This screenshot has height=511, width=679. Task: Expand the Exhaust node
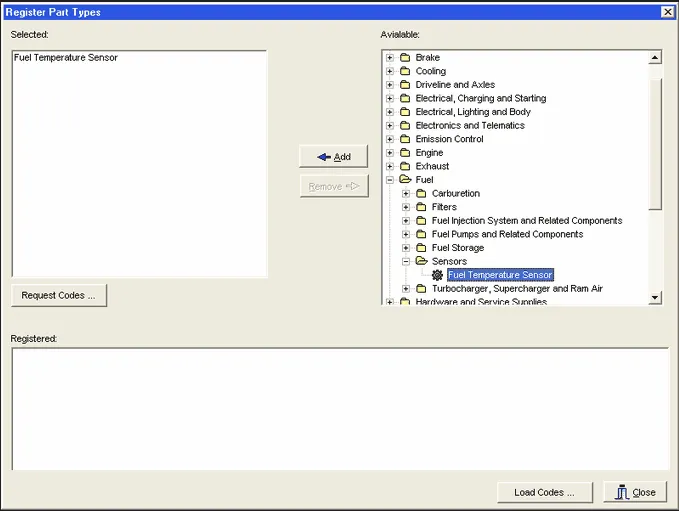pyautogui.click(x=390, y=166)
